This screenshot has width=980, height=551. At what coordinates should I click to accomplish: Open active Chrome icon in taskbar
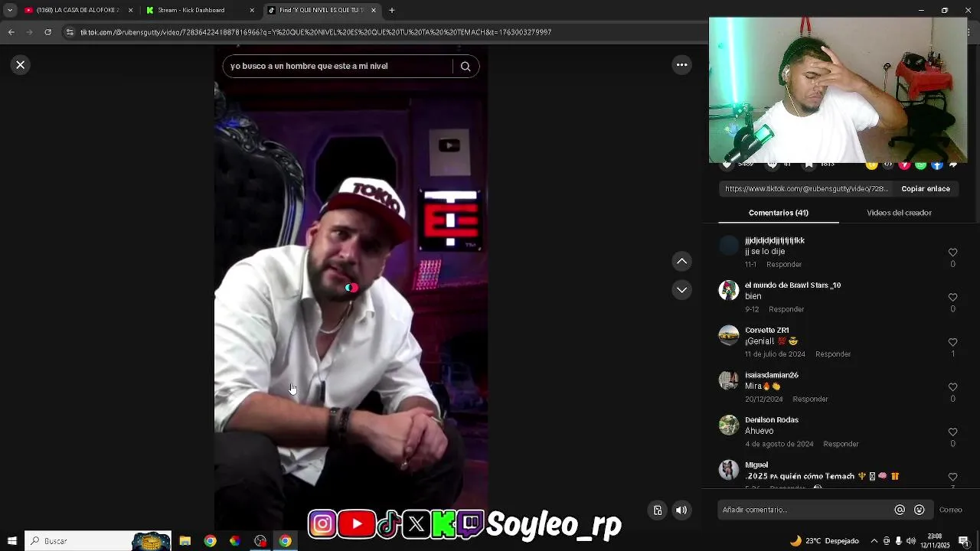[285, 541]
